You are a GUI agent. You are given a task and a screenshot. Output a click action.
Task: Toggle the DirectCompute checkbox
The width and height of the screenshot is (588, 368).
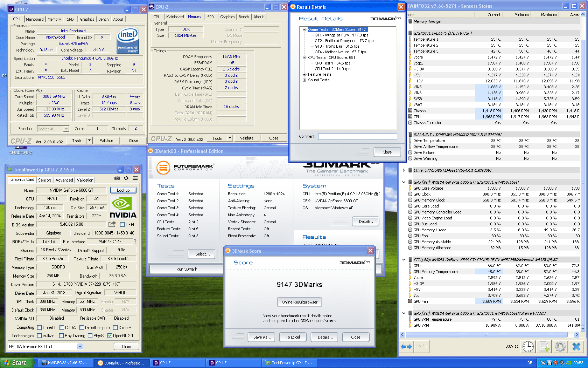point(82,328)
